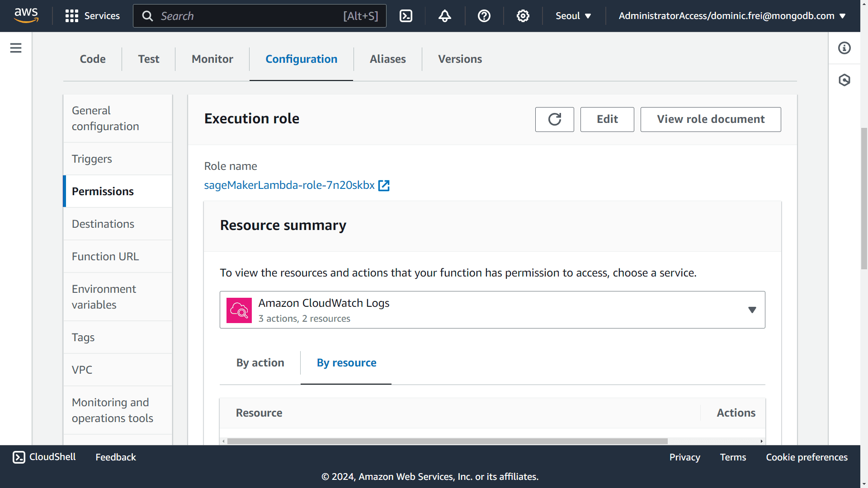
Task: Open role external link icon
Action: pos(384,185)
